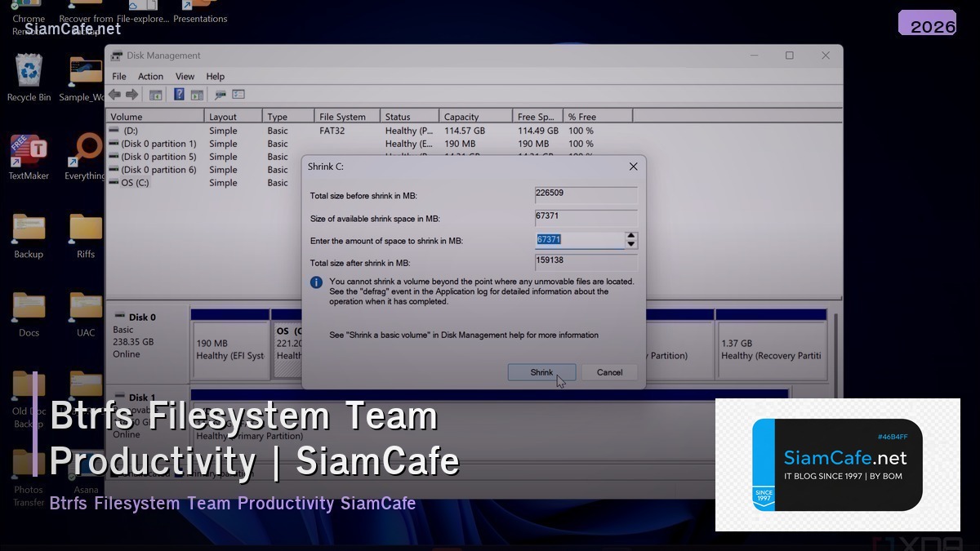This screenshot has width=980, height=551.
Task: Increase the shrink amount with the up stepper
Action: (x=629, y=236)
